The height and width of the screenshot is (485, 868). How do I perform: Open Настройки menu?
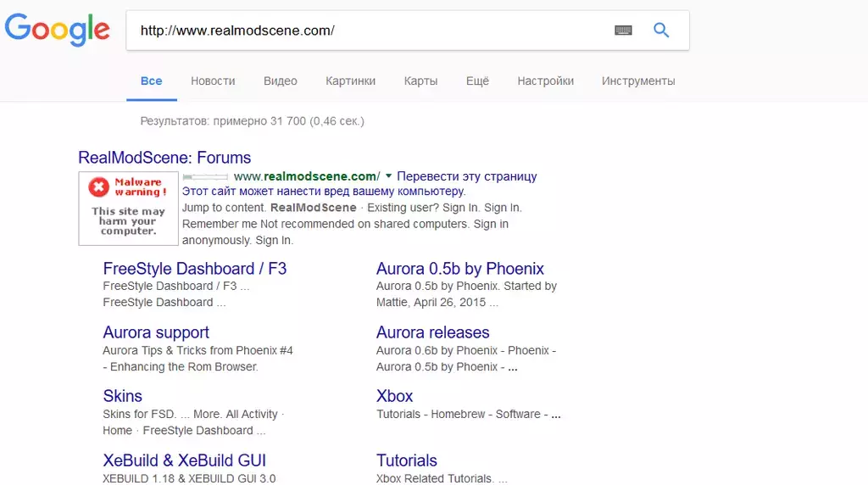[x=545, y=81]
